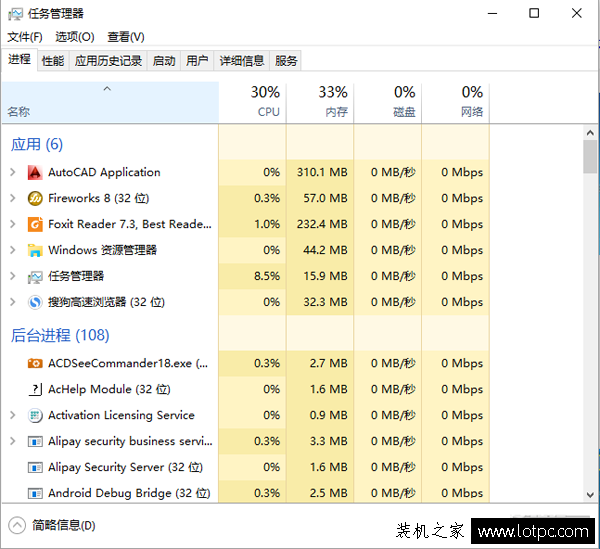Screen dimensions: 600x549
Task: Open the 查看(V) menu
Action: [126, 37]
